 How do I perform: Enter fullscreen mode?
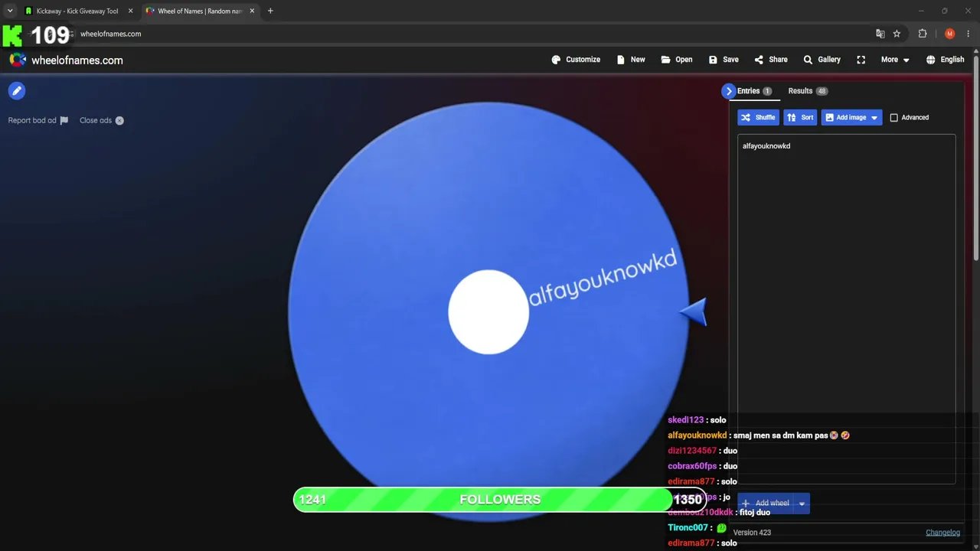click(x=861, y=60)
